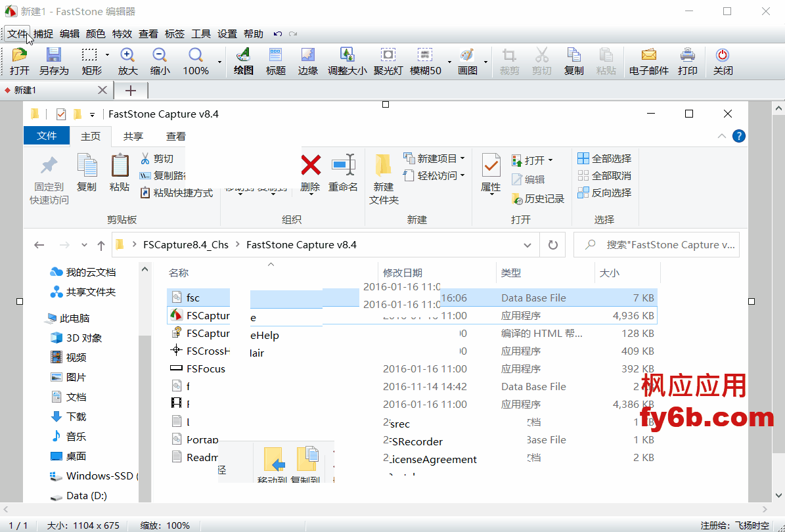Viewport: 785px width, 532px height.
Task: Click 新建文件夹 folder icon in captured ribbon
Action: (384, 165)
